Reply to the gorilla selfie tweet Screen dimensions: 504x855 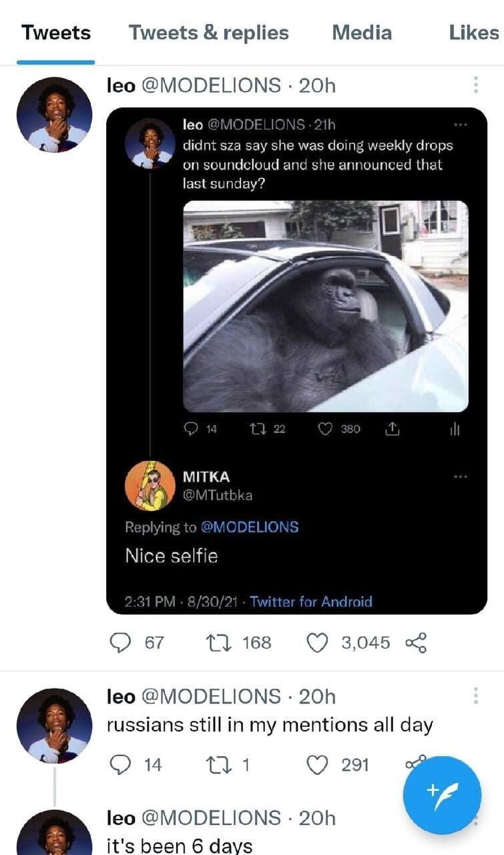click(193, 430)
